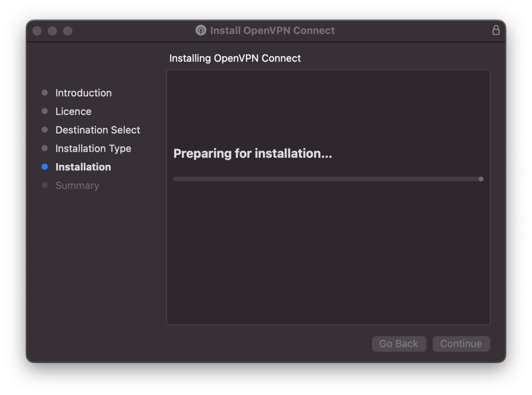532x395 pixels.
Task: Click the installation progress bar
Action: pos(328,179)
